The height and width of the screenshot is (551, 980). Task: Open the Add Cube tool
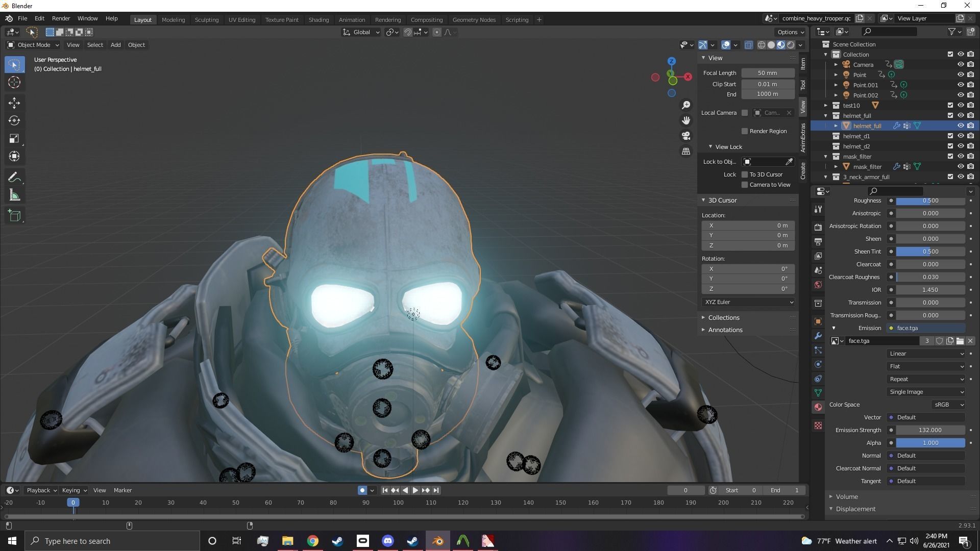(14, 215)
